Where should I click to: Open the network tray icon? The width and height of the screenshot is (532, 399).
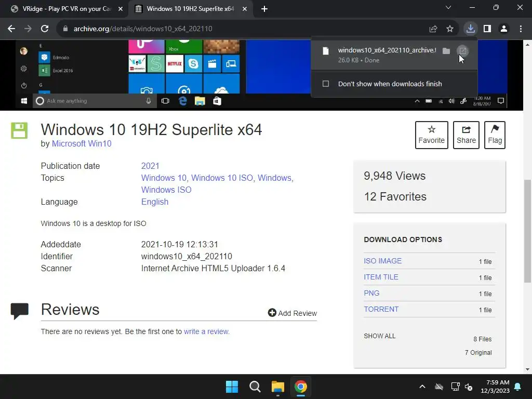click(x=455, y=387)
